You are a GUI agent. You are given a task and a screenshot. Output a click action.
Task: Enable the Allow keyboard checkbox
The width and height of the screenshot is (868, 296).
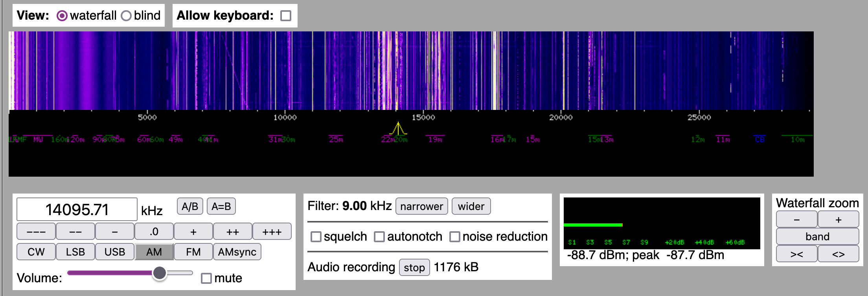(x=286, y=16)
